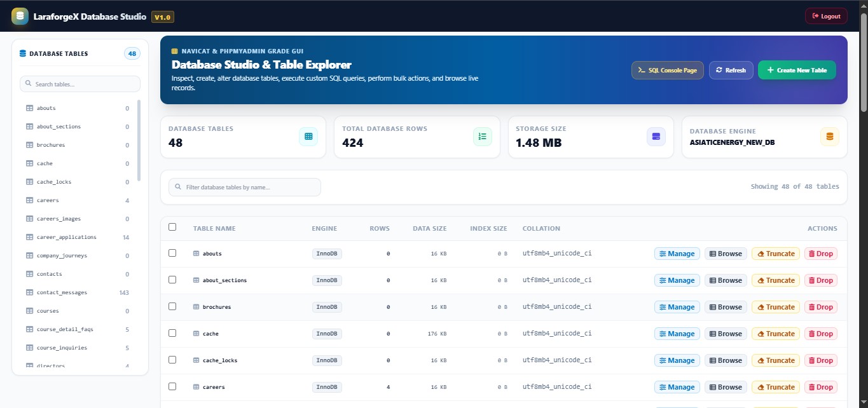
Task: Manage the careers table
Action: (677, 387)
